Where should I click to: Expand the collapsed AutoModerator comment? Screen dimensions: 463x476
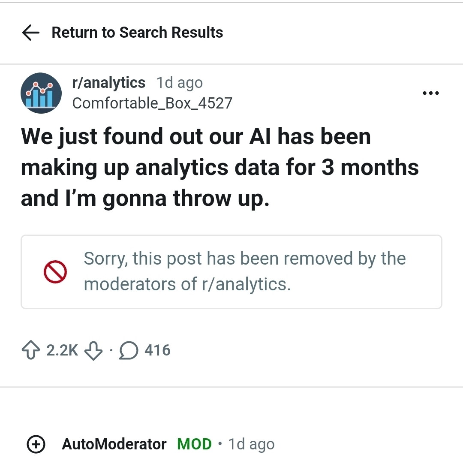point(36,444)
